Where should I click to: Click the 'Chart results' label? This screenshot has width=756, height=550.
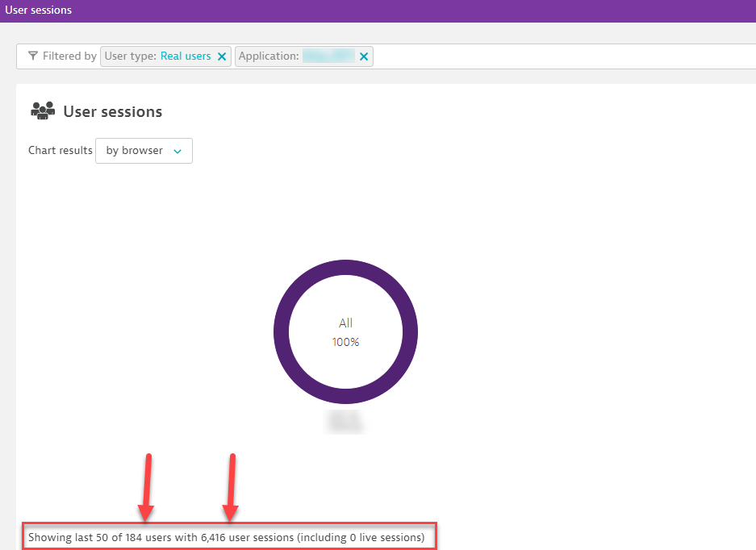[60, 151]
